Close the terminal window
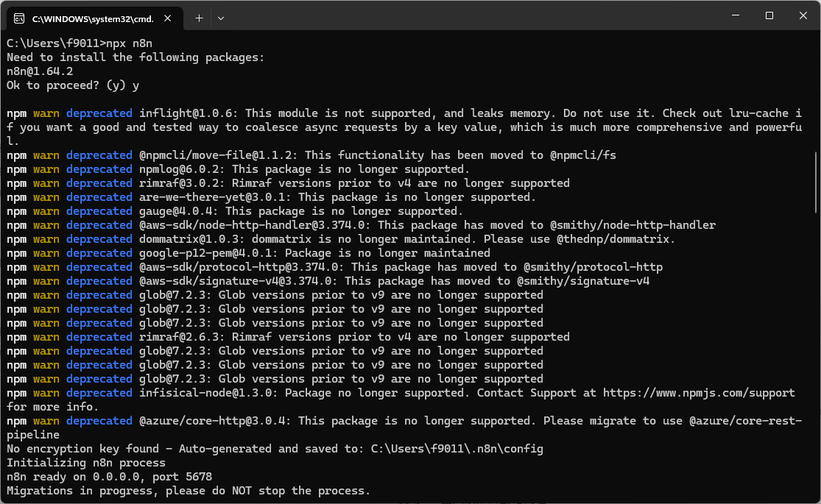Viewport: 821px width, 504px height. point(803,15)
